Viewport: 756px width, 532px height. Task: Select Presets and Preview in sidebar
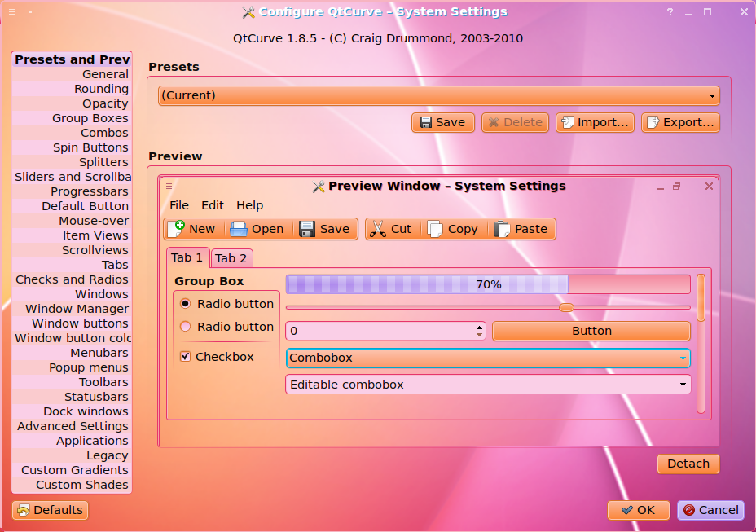click(x=72, y=59)
